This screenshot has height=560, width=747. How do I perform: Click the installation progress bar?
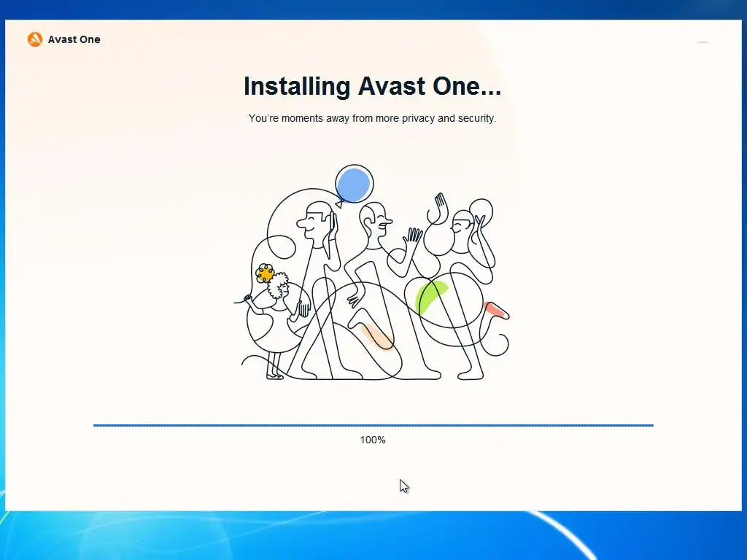click(x=373, y=425)
